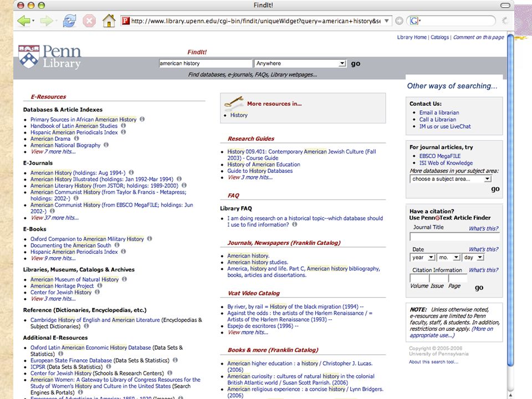The image size is (532, 399).
Task: Go to the Home page icon
Action: [109, 21]
